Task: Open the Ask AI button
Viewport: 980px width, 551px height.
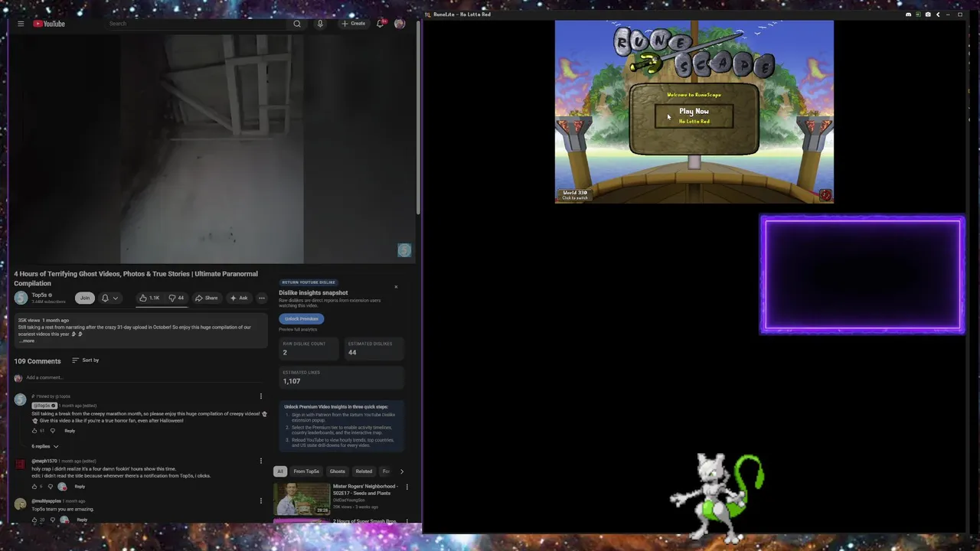Action: (x=239, y=298)
